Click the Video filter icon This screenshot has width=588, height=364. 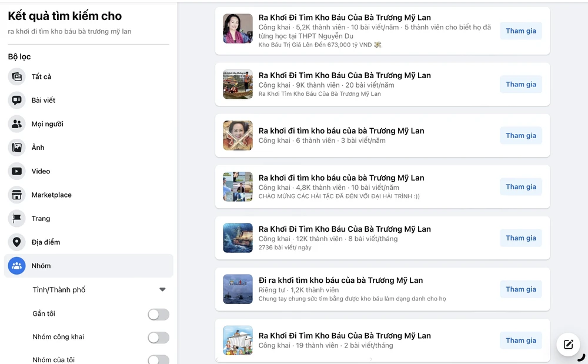pos(16,171)
